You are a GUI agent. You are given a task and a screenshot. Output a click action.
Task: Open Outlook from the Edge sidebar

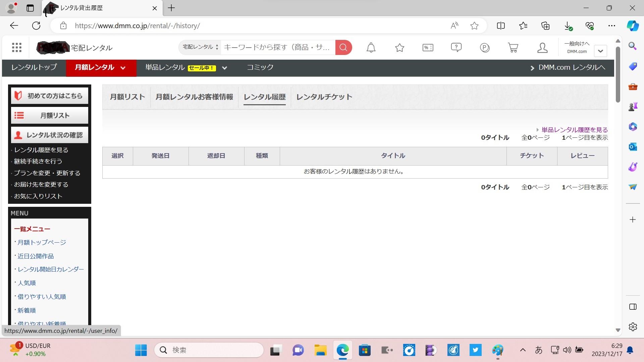(633, 147)
